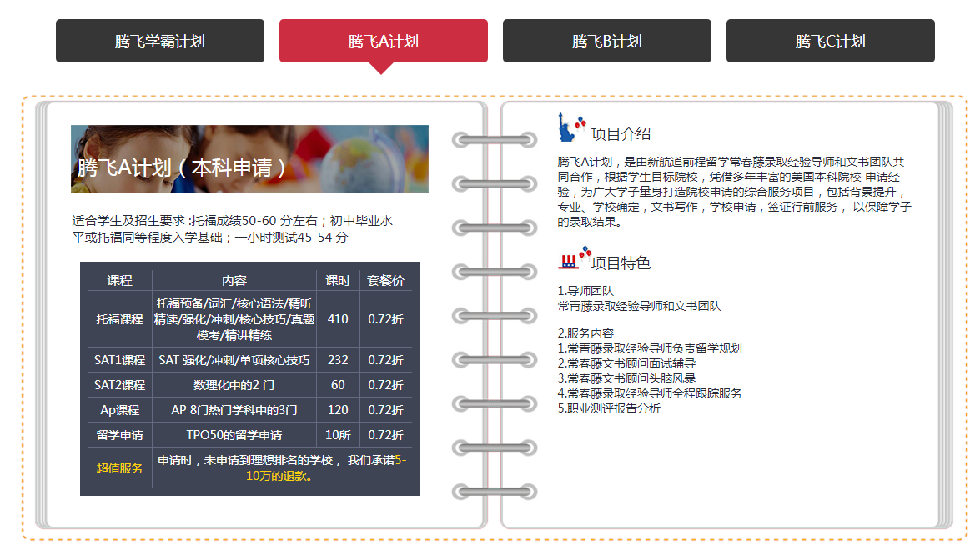Select the 留学申请 row label
980x550 pixels.
point(120,435)
